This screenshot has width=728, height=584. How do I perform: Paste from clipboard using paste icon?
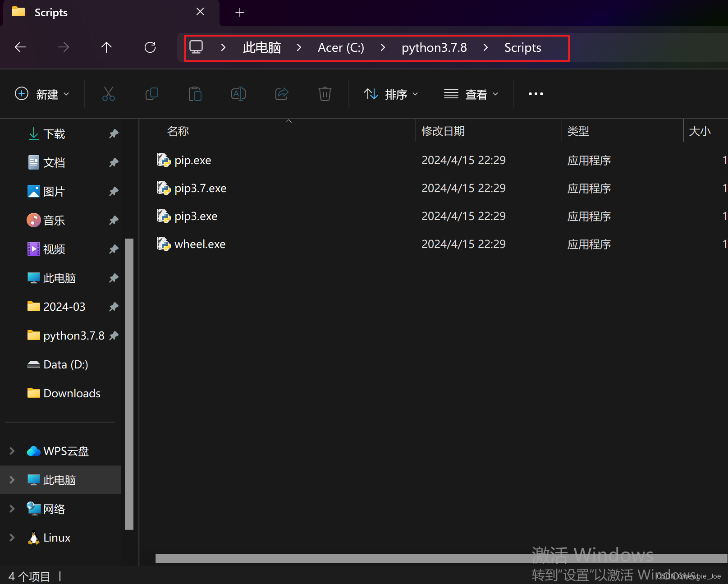click(x=195, y=94)
